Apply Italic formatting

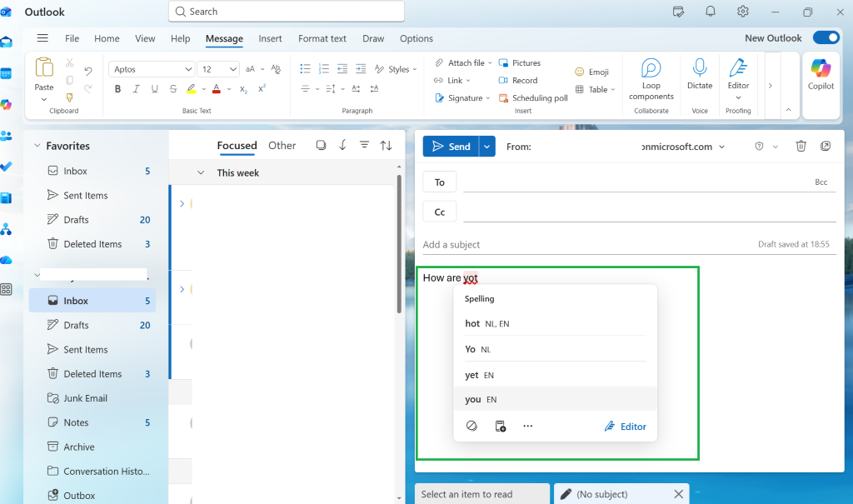136,88
